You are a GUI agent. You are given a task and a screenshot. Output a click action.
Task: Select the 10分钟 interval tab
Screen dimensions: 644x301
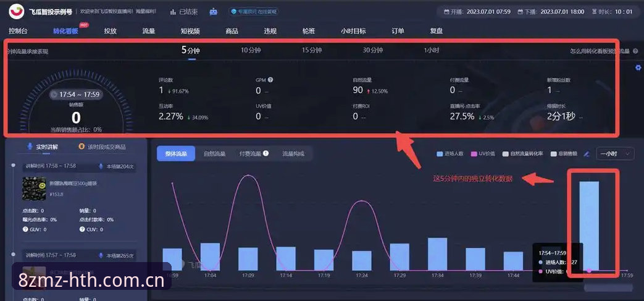pyautogui.click(x=251, y=51)
